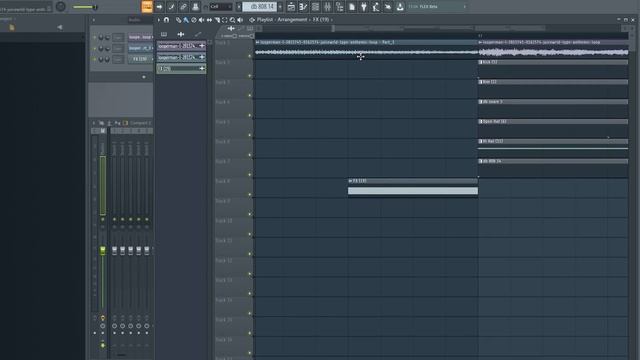Open the Mixer view button
Viewport: 640px width, 360px height.
[327, 7]
